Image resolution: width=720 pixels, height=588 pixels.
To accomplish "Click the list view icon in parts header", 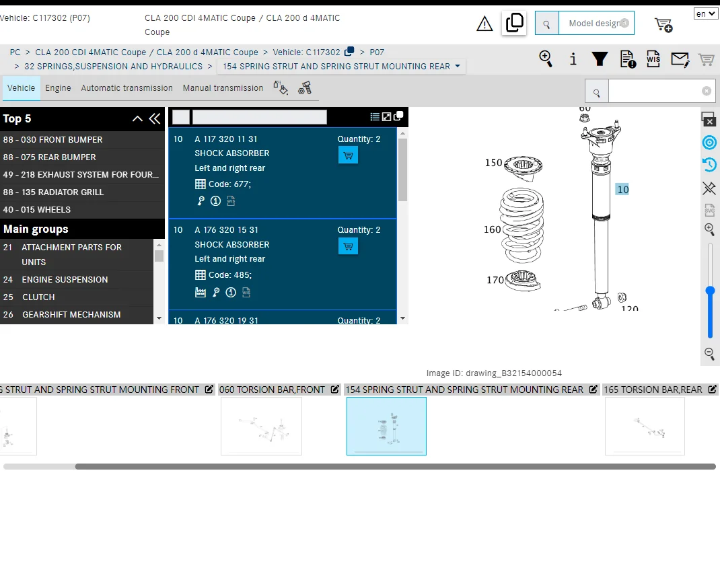I will pos(375,116).
